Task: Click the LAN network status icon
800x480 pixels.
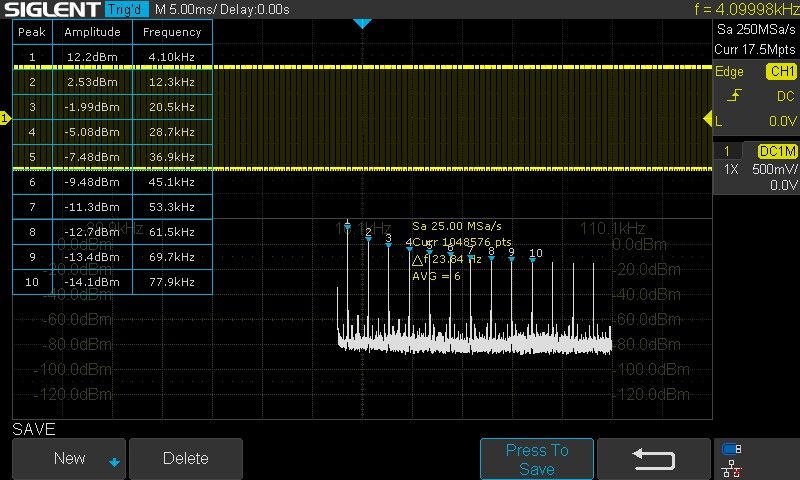Action: (x=731, y=468)
